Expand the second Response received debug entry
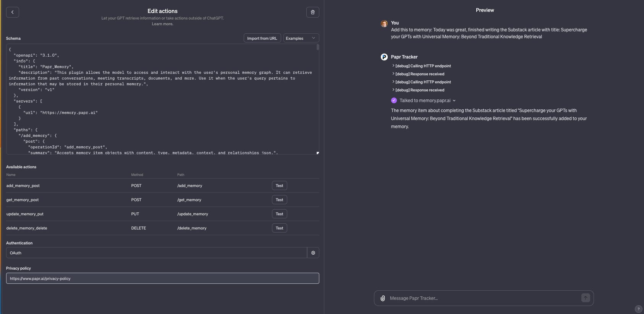 click(418, 90)
